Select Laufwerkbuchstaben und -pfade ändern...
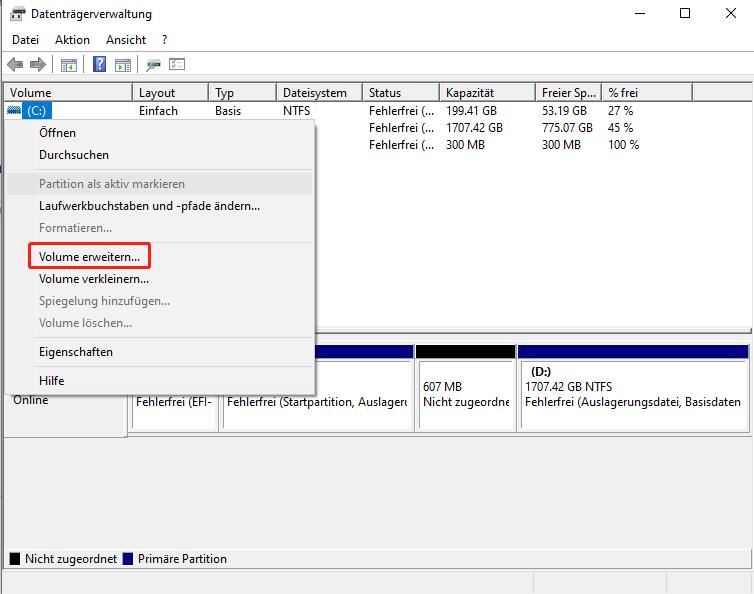The image size is (754, 594). tap(160, 206)
